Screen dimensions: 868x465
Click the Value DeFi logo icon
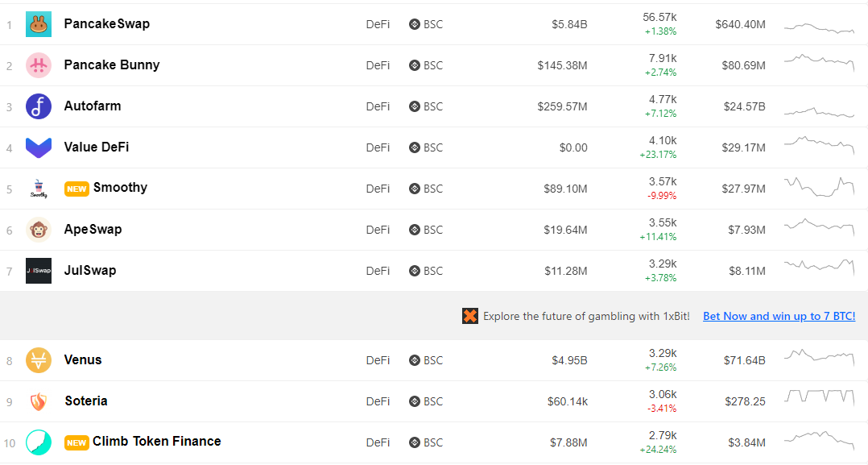pyautogui.click(x=38, y=147)
